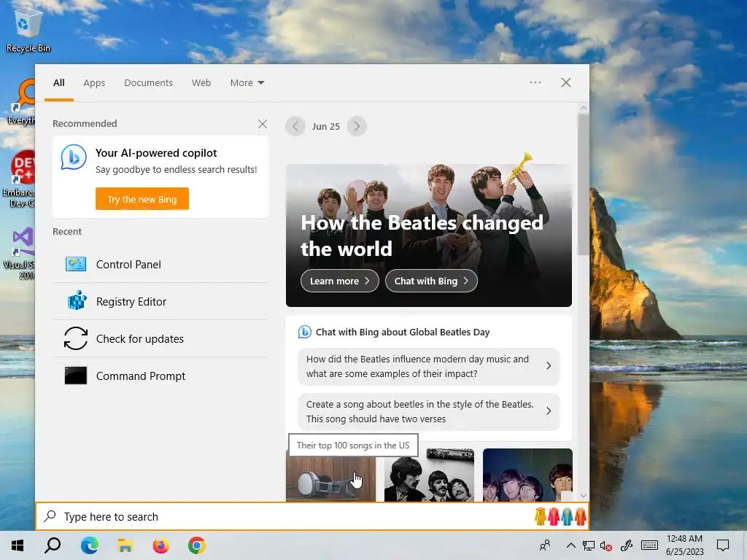This screenshot has height=560, width=747.
Task: Launch Google Chrome from taskbar
Action: (197, 545)
